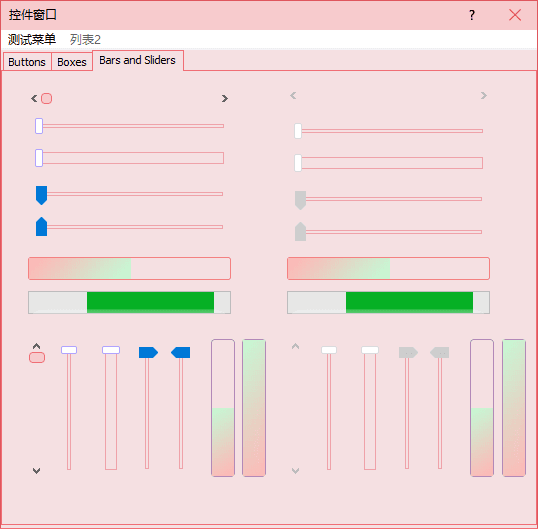The height and width of the screenshot is (529, 538).
Task: Click the enabled horizontal scrollbar right arrow
Action: pyautogui.click(x=225, y=98)
